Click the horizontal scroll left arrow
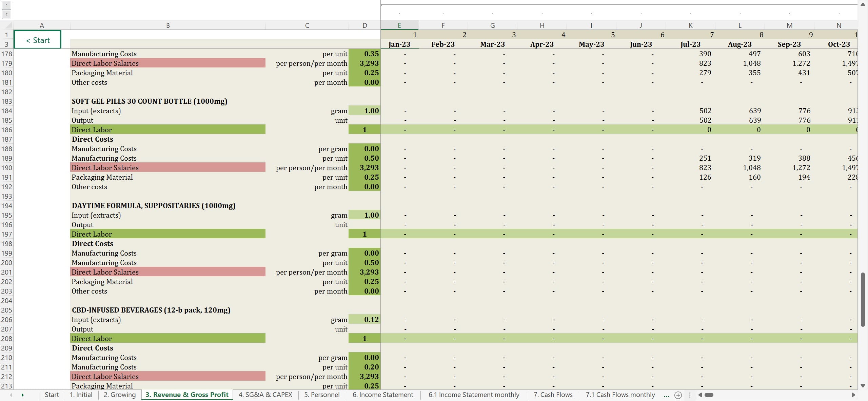 point(700,395)
